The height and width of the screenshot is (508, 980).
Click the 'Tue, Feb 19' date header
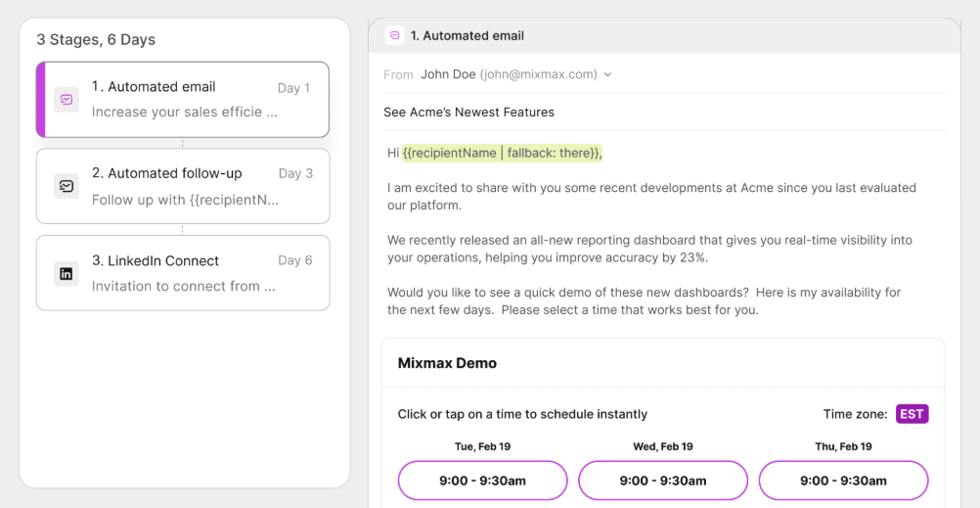(482, 446)
